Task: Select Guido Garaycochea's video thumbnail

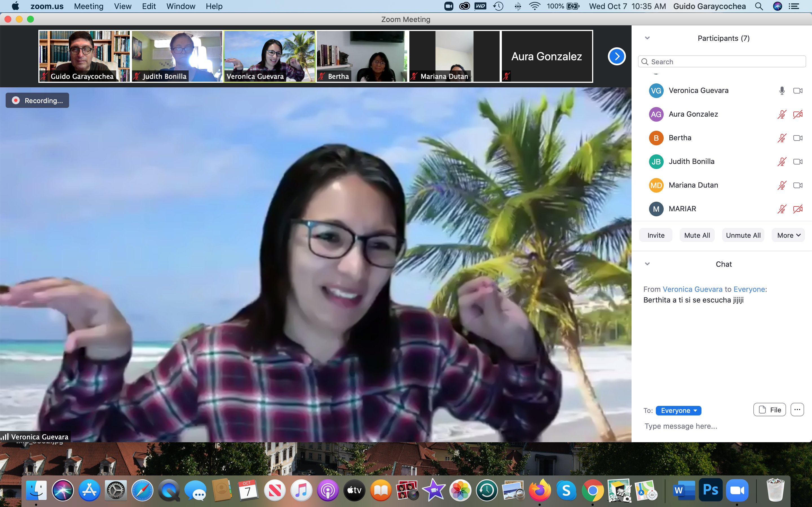Action: pyautogui.click(x=84, y=54)
